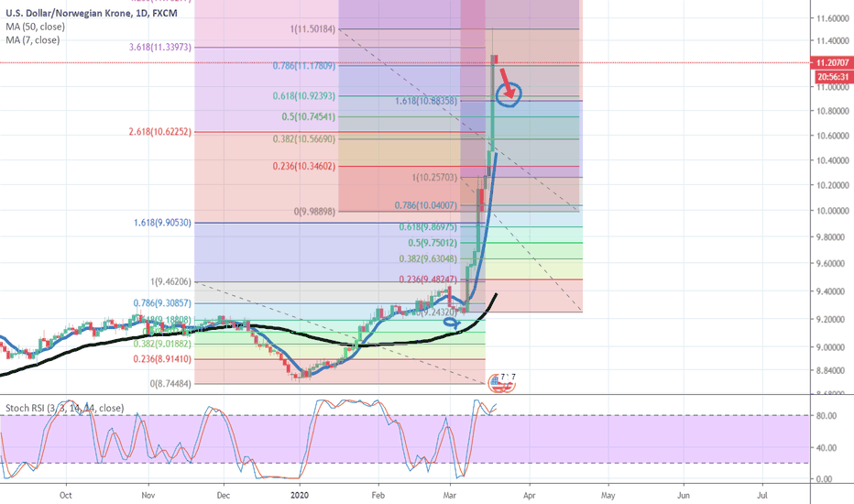Select the MA (50, close) indicator legend

pos(36,27)
